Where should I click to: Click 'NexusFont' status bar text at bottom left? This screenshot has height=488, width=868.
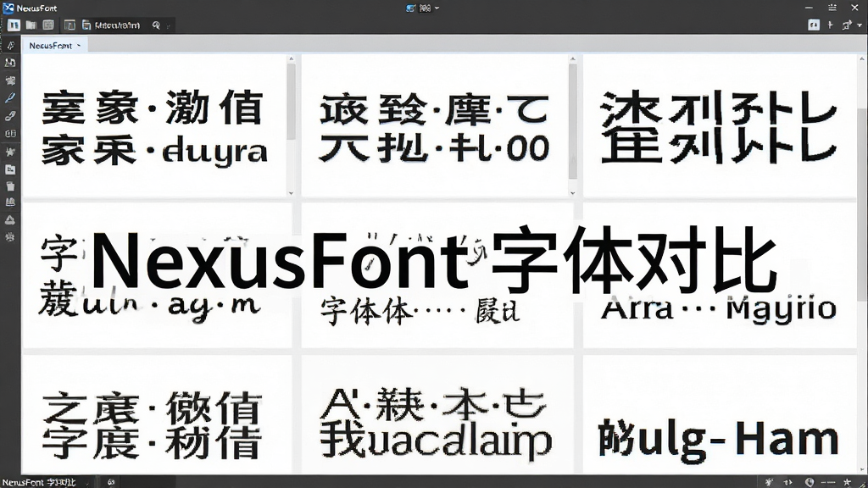point(39,482)
